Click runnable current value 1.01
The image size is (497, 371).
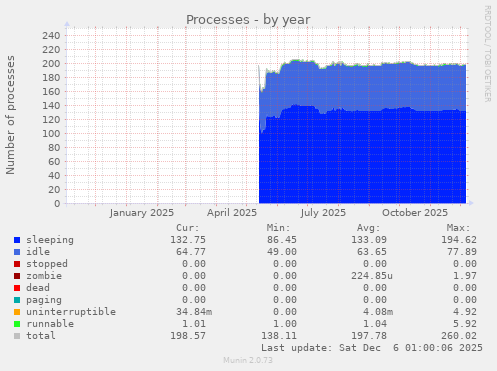click(194, 324)
